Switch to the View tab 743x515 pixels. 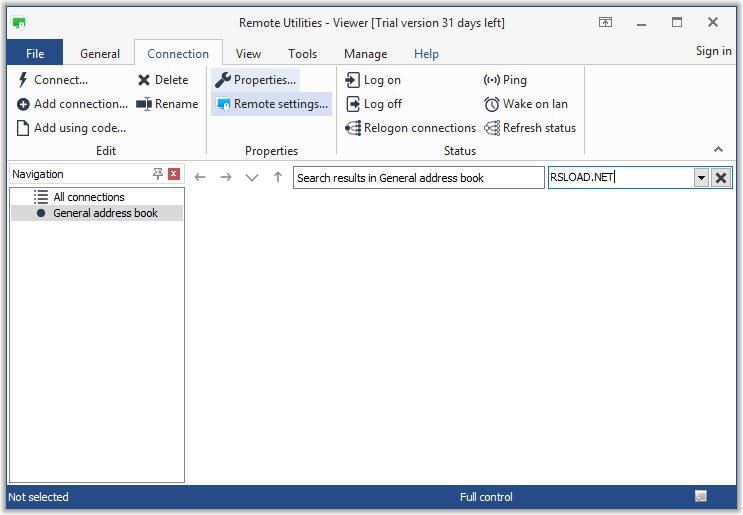(248, 54)
